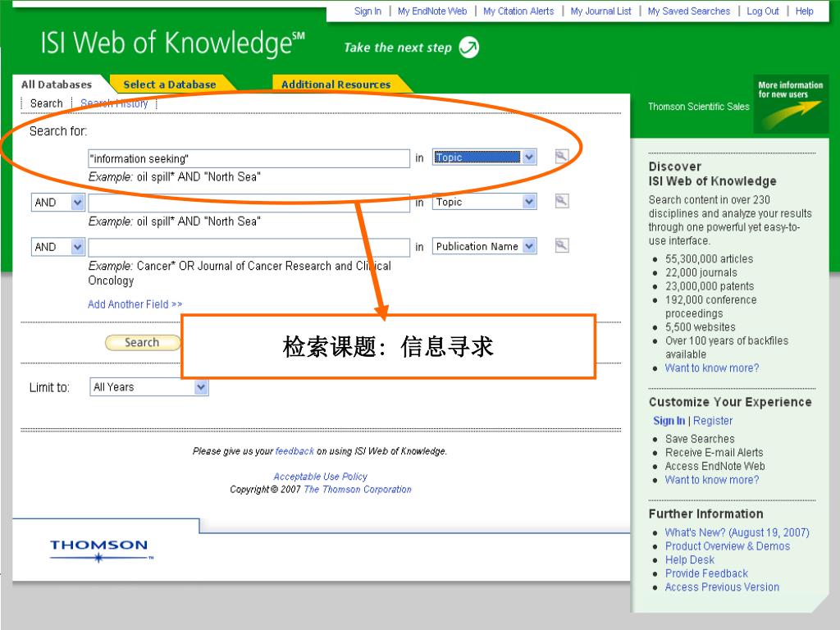
Task: Click the Thomson logo at bottom left
Action: (x=99, y=550)
